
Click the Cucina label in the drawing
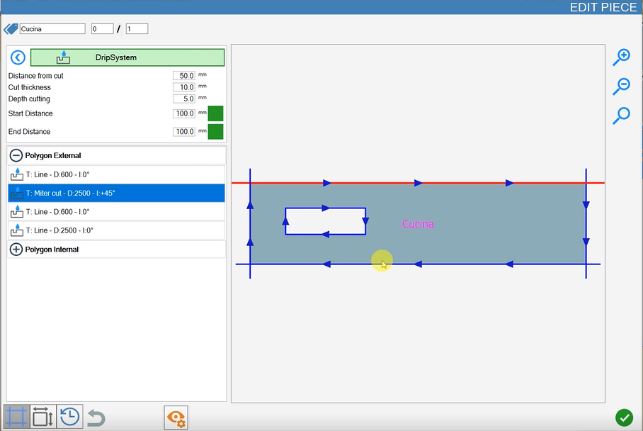coord(418,224)
